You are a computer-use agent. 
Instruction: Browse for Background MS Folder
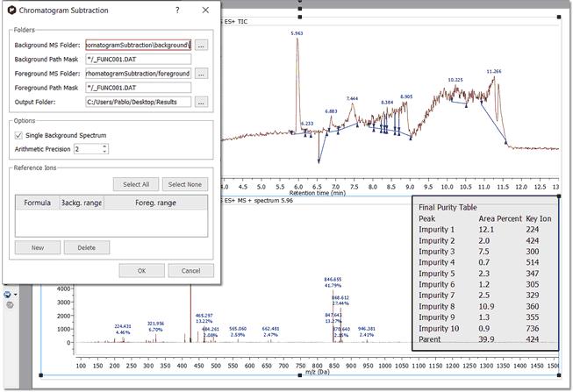coord(202,44)
